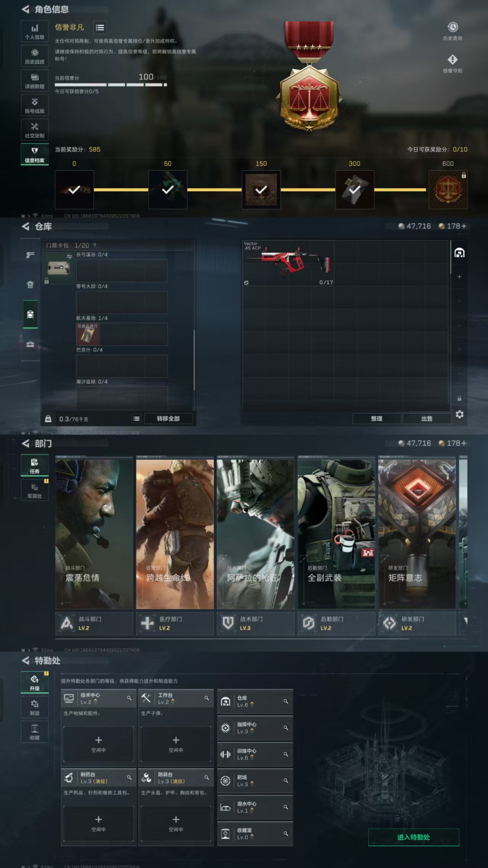Click the locked 600-point reward badge

448,190
